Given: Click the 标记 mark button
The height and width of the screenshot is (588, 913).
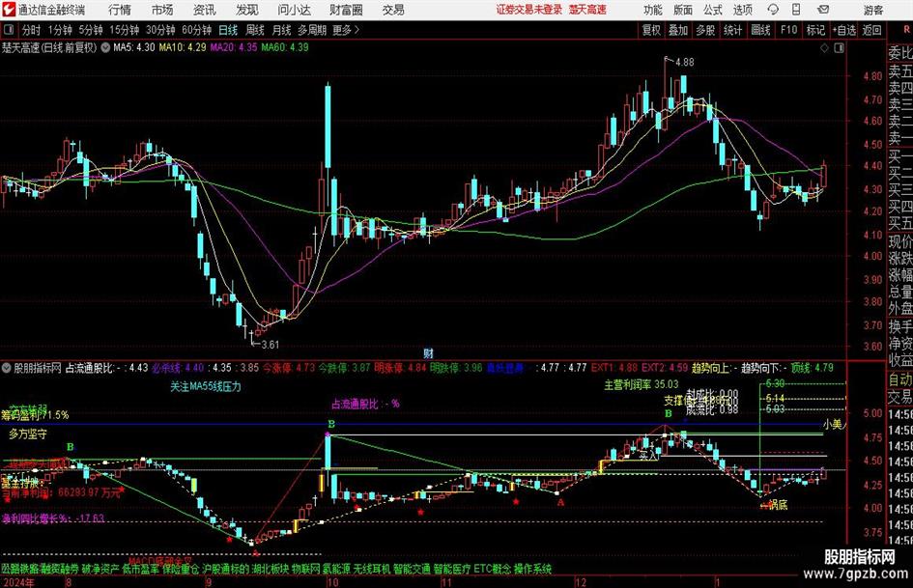Looking at the screenshot, I should pos(815,30).
